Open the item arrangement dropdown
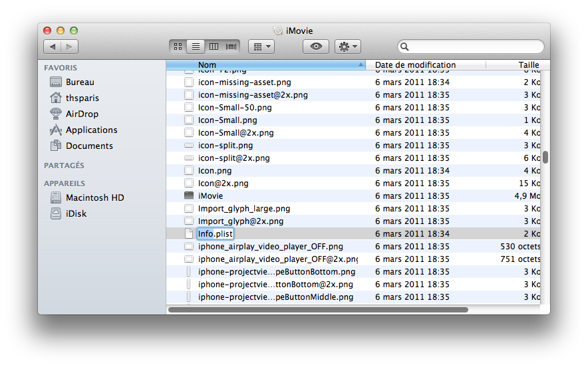The image size is (588, 367). point(261,47)
